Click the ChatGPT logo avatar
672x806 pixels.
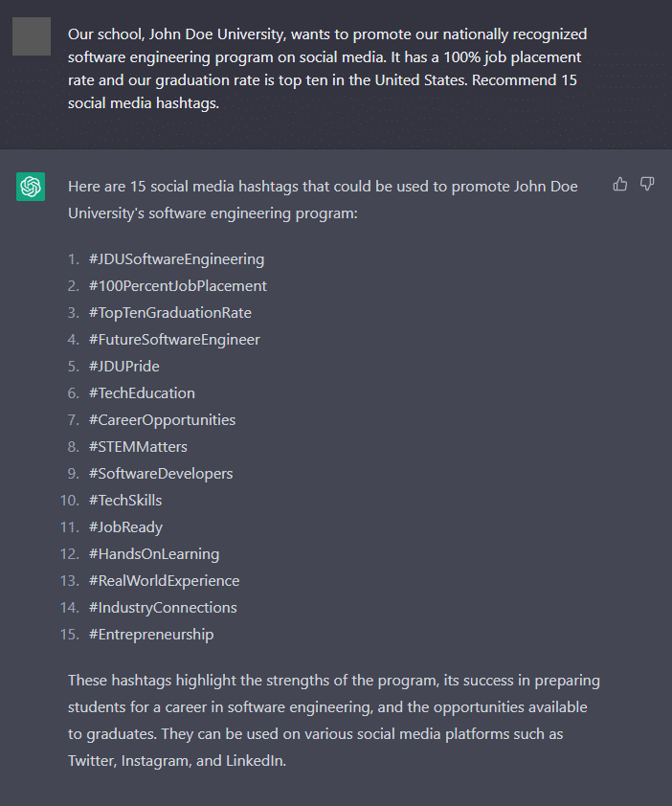pyautogui.click(x=31, y=187)
